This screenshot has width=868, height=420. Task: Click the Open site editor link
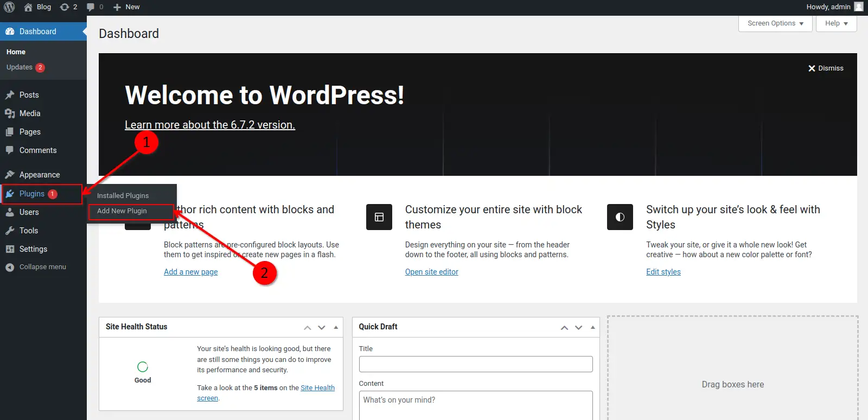432,272
